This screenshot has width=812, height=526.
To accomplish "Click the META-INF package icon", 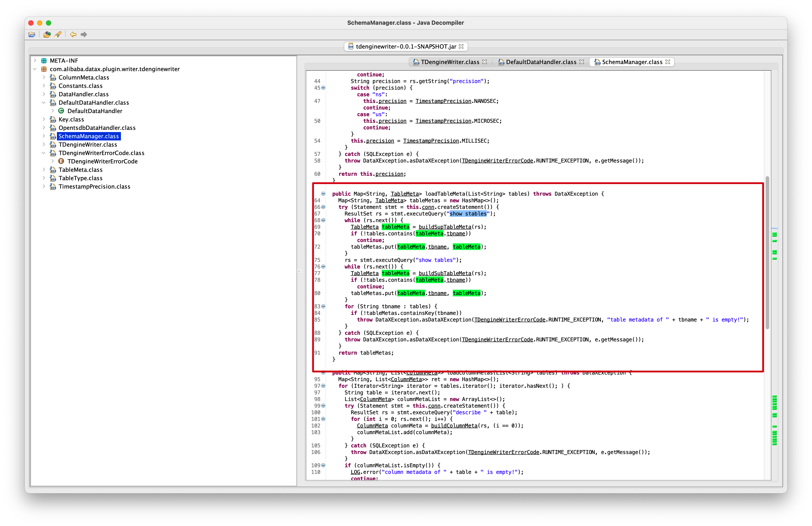I will click(44, 61).
